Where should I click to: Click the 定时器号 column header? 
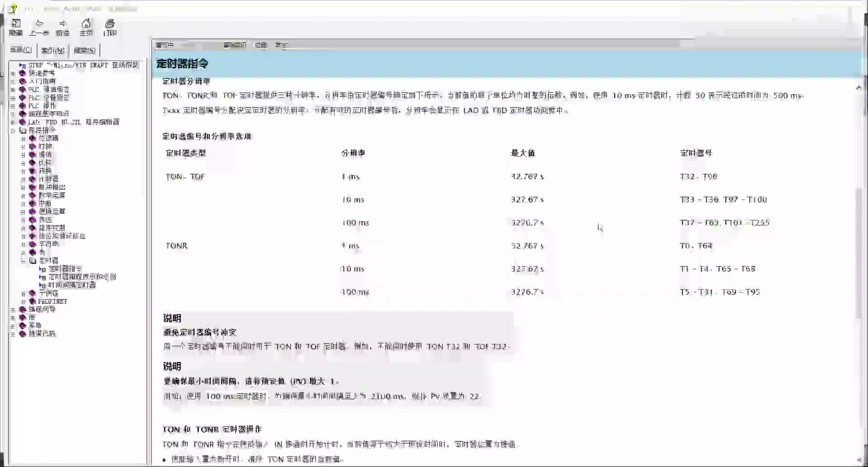pyautogui.click(x=696, y=153)
